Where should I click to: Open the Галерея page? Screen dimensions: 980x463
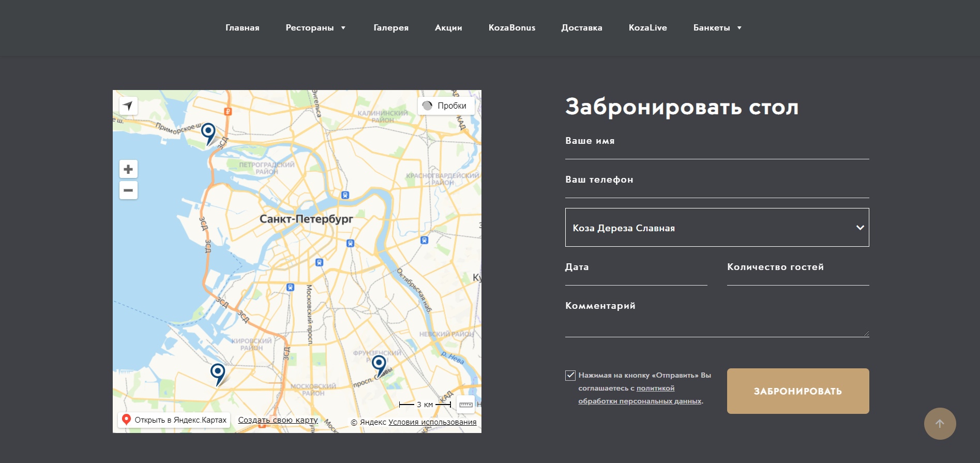tap(391, 27)
